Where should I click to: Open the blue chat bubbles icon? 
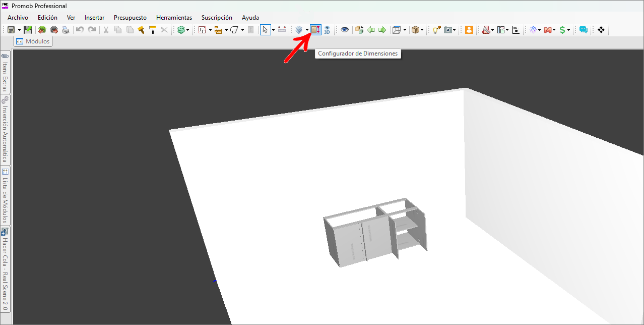(x=583, y=30)
